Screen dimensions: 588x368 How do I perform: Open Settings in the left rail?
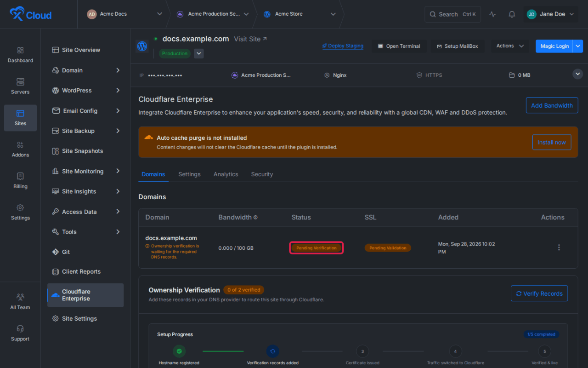pos(20,212)
